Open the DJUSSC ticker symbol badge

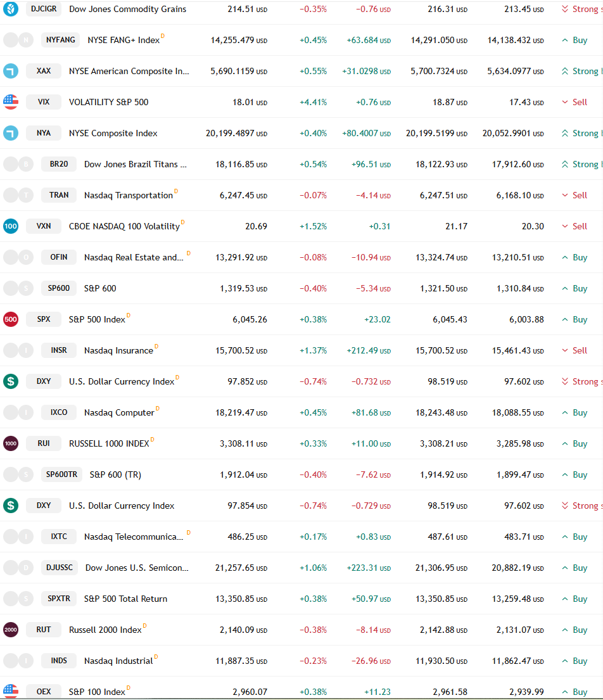60,568
